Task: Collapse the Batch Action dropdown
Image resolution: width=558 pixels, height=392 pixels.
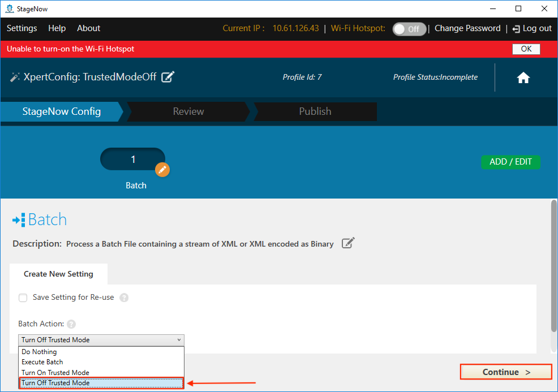Action: click(x=179, y=340)
